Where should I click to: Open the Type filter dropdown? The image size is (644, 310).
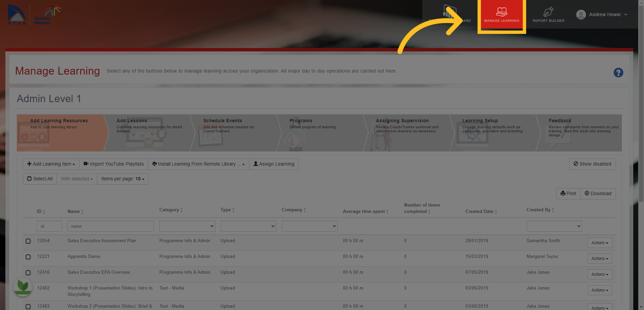tap(249, 226)
